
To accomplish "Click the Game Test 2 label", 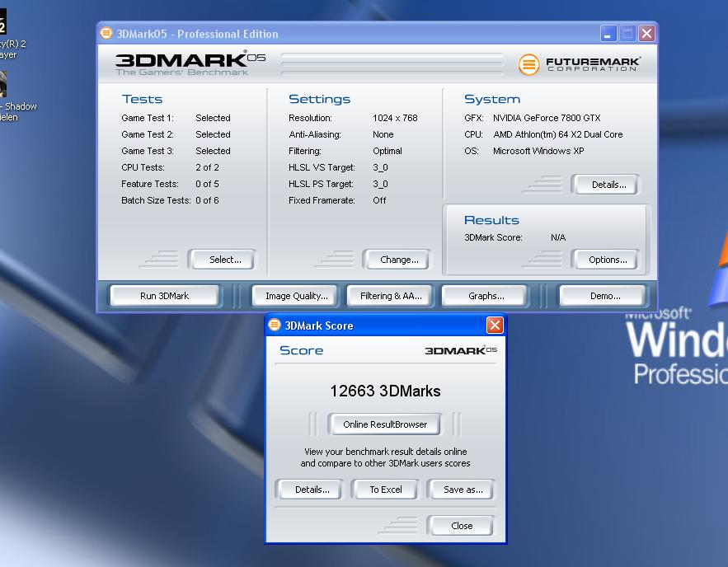I will click(x=148, y=134).
